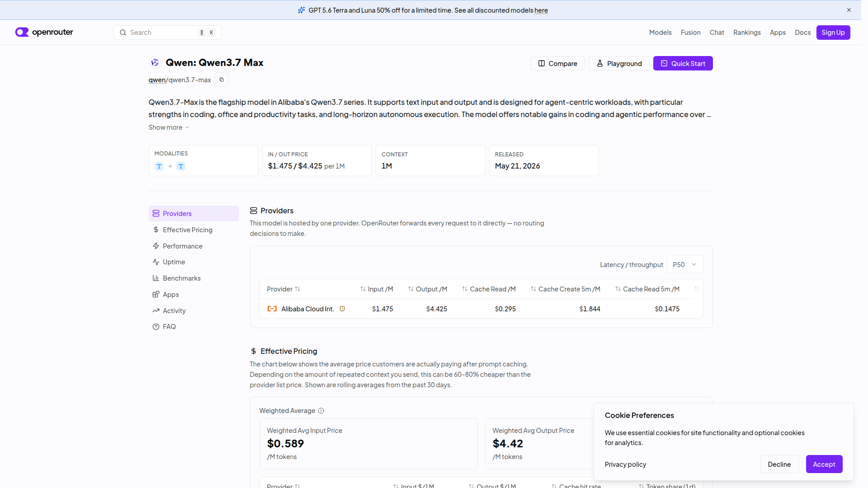Click the $1.475 / $4.425 price value
The height and width of the screenshot is (488, 868).
pyautogui.click(x=295, y=166)
